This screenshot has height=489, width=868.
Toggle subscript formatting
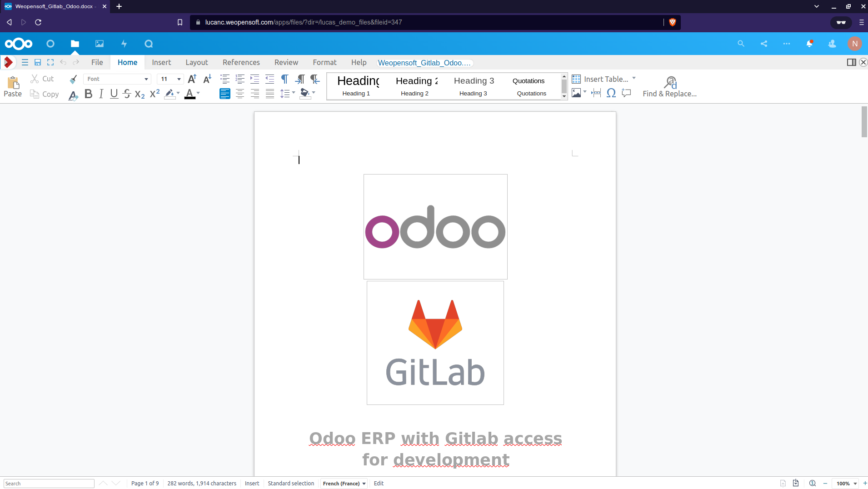pyautogui.click(x=140, y=94)
